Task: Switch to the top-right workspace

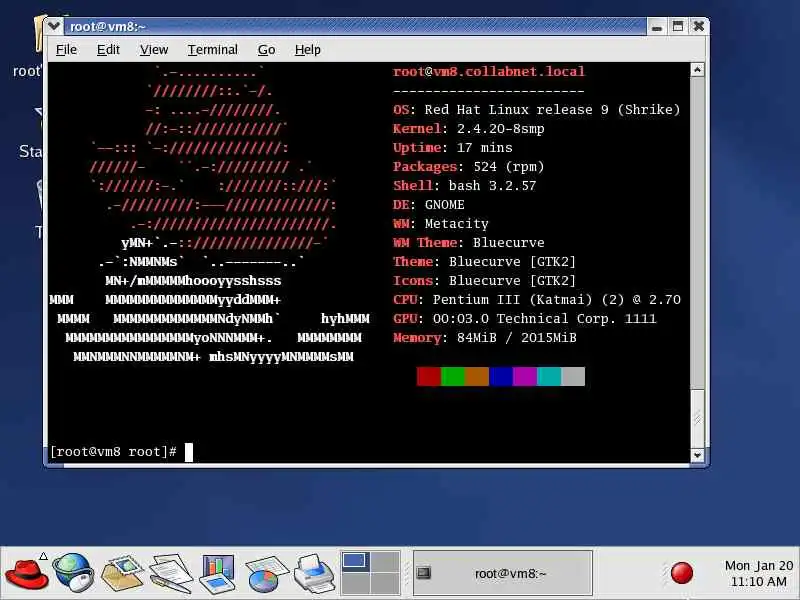Action: 385,562
